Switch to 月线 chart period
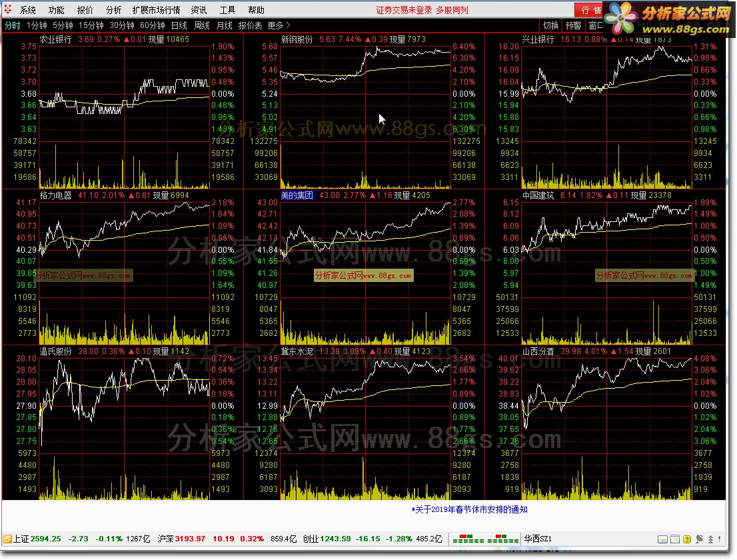Image resolution: width=737 pixels, height=560 pixels. [x=224, y=25]
